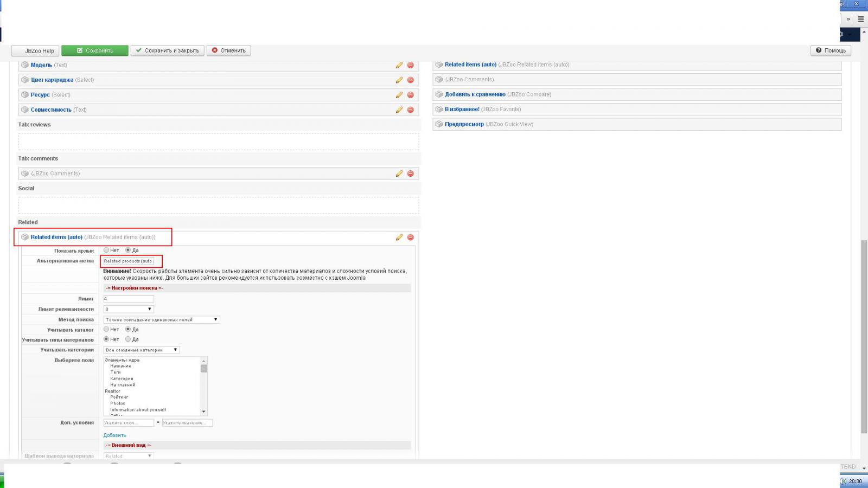Open the Лимит релевантности dropdown
The height and width of the screenshot is (488, 868).
[129, 309]
